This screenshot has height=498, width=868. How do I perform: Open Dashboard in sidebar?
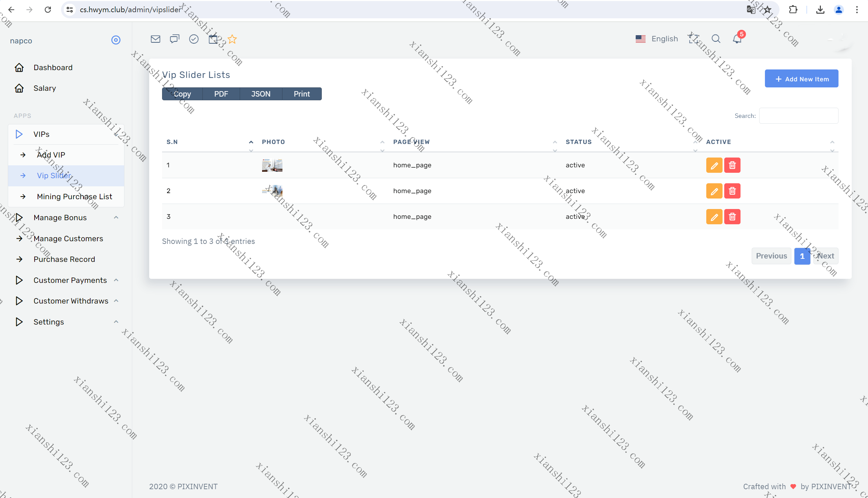66,67
